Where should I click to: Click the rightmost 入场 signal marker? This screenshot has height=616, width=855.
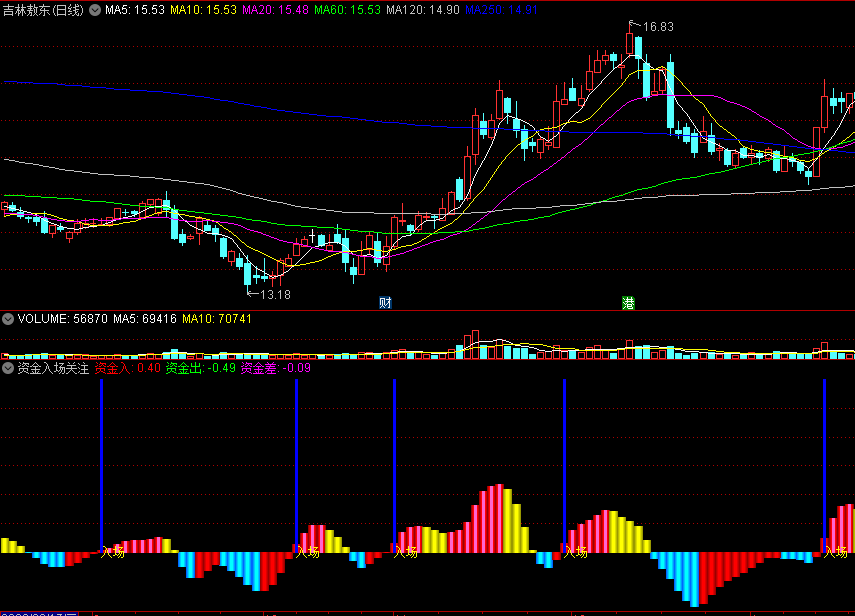click(835, 552)
